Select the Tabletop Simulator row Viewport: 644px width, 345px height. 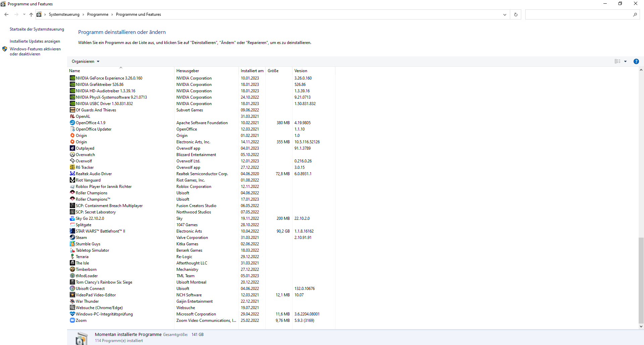[x=202, y=250]
